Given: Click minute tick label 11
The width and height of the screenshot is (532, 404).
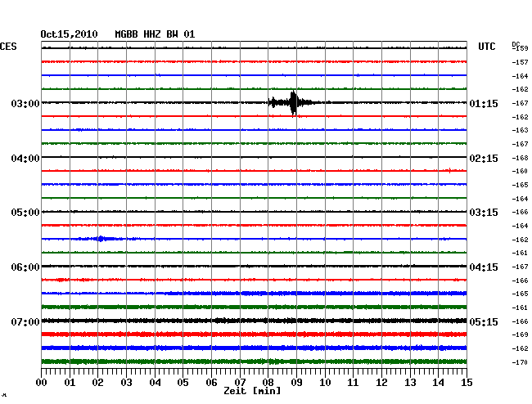Looking at the screenshot, I should [x=353, y=383].
